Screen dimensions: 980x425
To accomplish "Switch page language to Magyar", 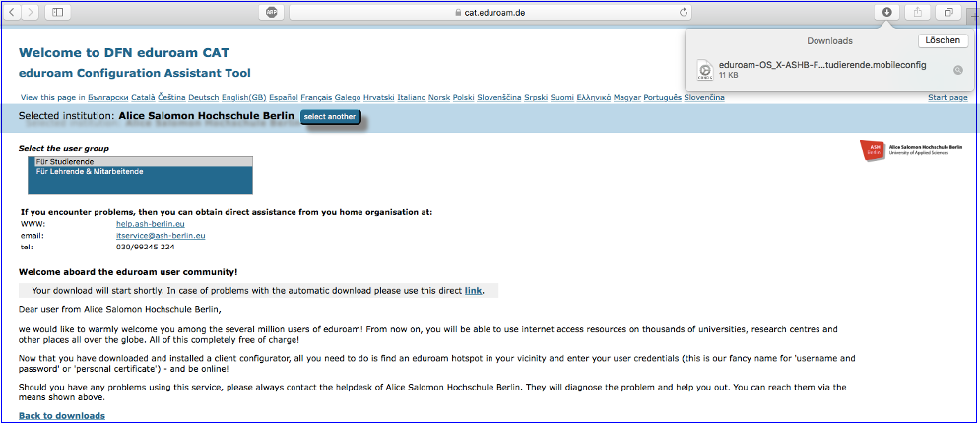I will [626, 97].
